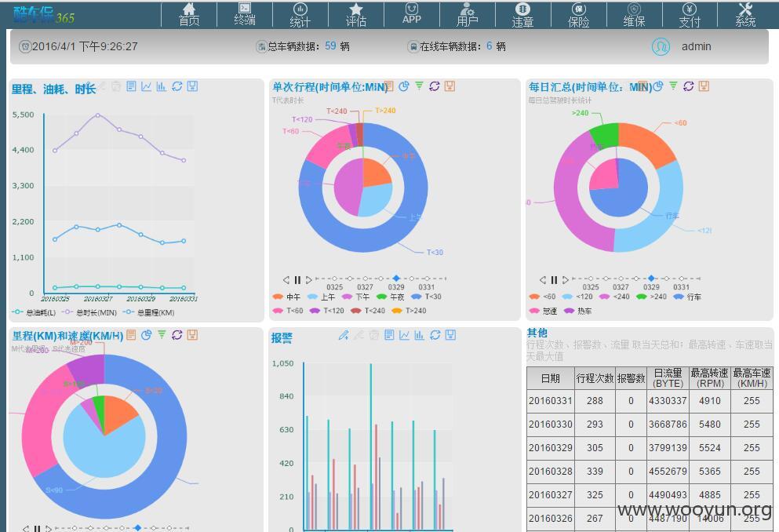Switch 报警 chart to line type
Image resolution: width=779 pixels, height=532 pixels.
(404, 335)
